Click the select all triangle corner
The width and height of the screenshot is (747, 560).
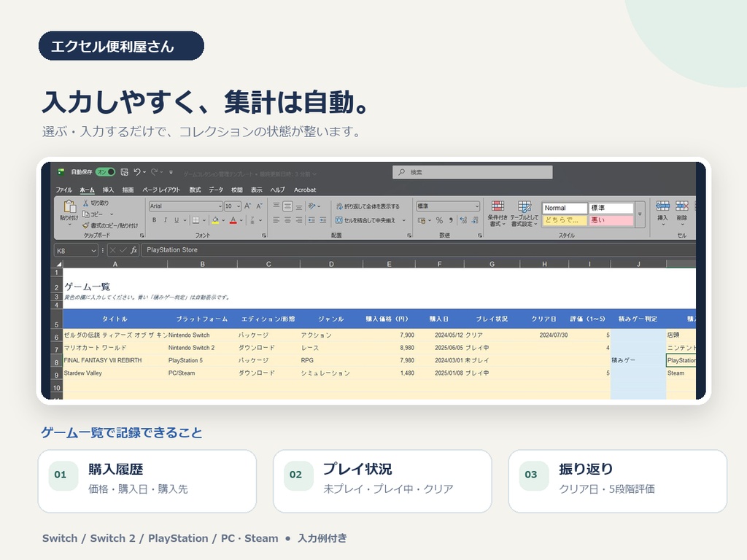(58, 264)
